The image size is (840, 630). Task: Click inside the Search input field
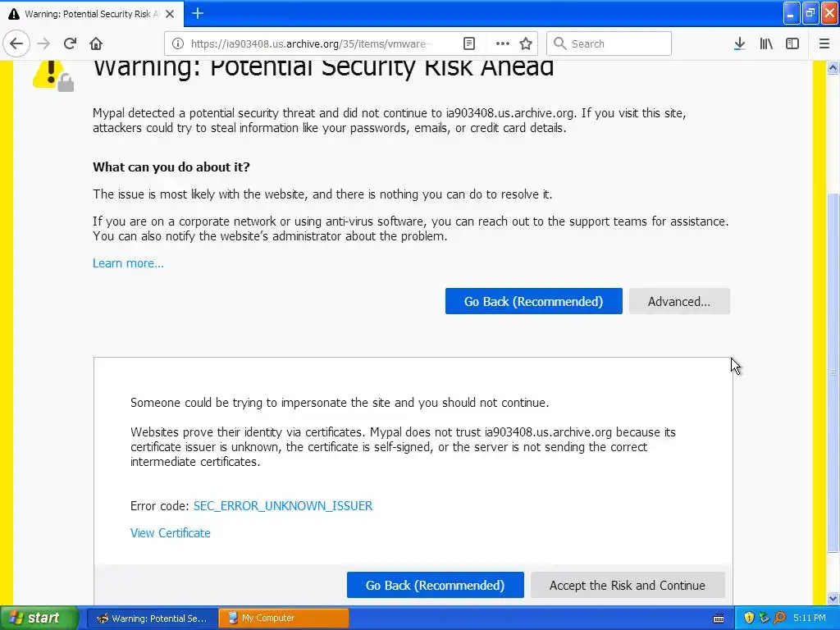click(617, 43)
